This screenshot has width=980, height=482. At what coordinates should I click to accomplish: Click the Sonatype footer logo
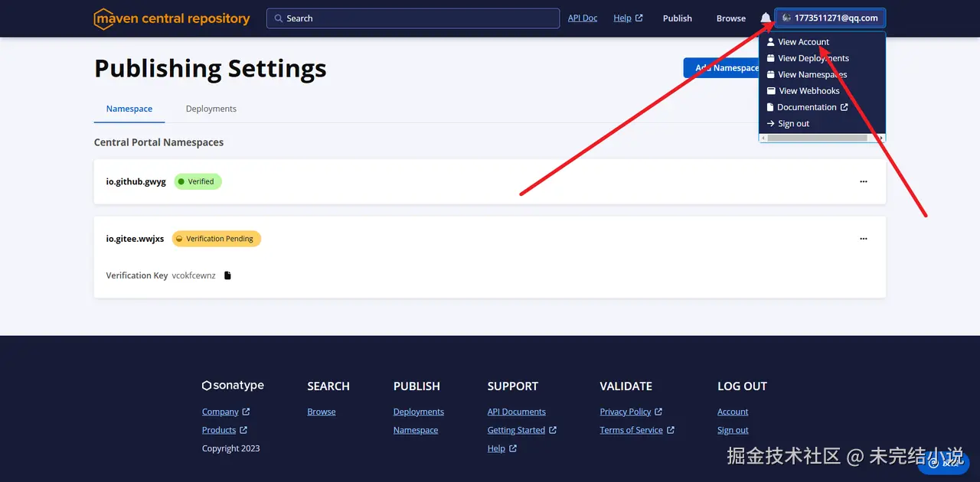point(233,386)
